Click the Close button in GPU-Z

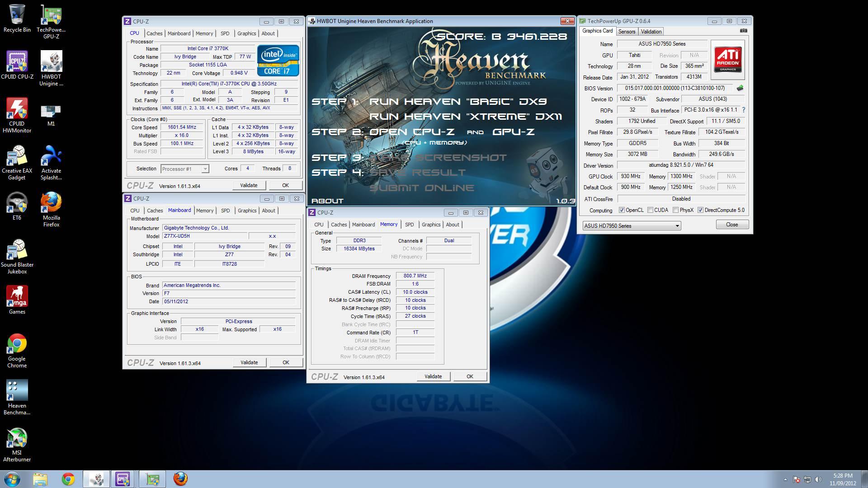(x=732, y=225)
